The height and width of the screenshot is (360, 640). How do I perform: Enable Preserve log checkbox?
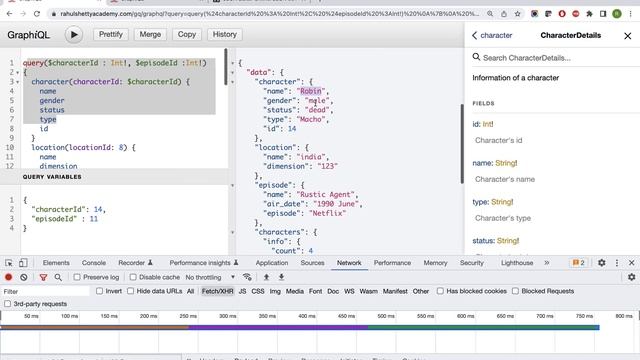click(x=77, y=277)
